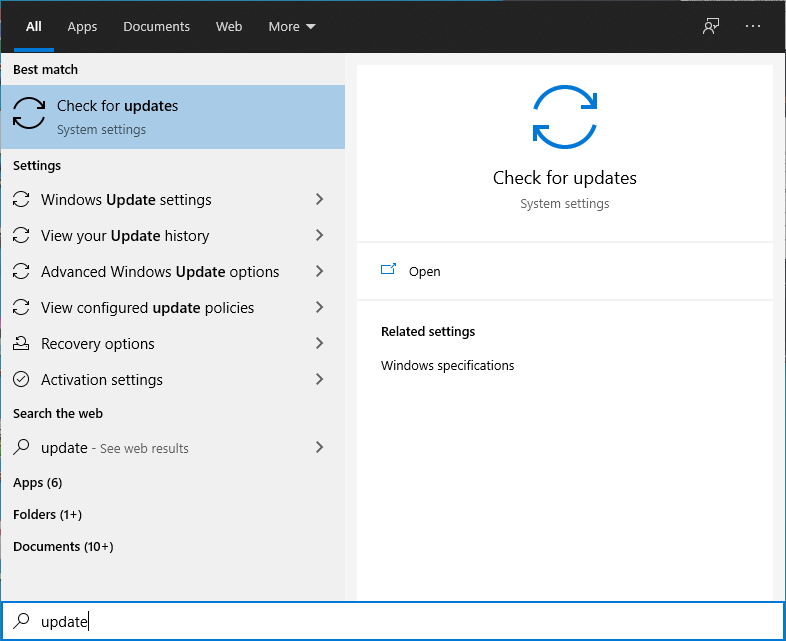Select Advanced Windows Update options result
The image size is (786, 641).
(x=173, y=272)
